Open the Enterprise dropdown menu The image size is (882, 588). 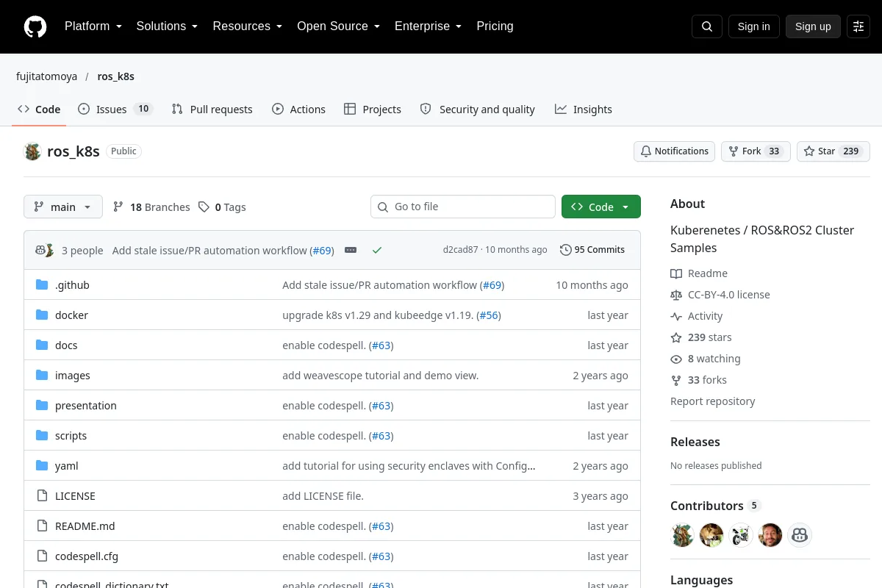tap(428, 26)
